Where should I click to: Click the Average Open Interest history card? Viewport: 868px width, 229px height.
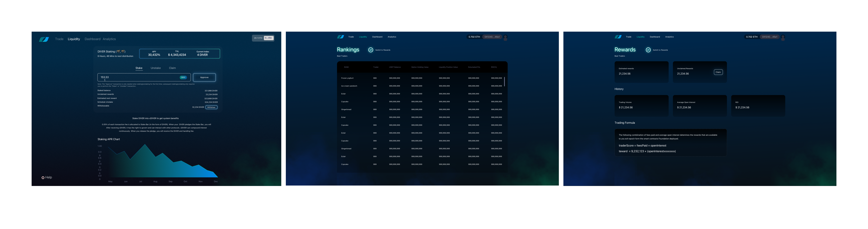pos(700,106)
